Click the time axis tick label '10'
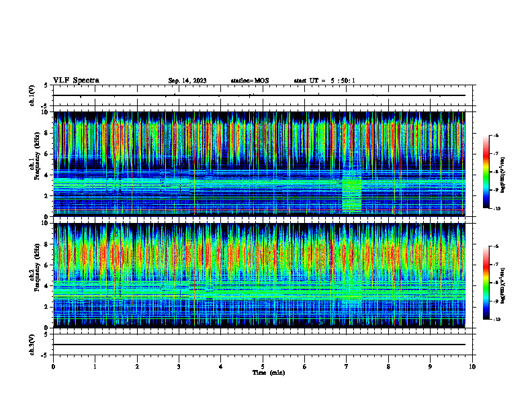The height and width of the screenshot is (411, 532). click(x=472, y=367)
